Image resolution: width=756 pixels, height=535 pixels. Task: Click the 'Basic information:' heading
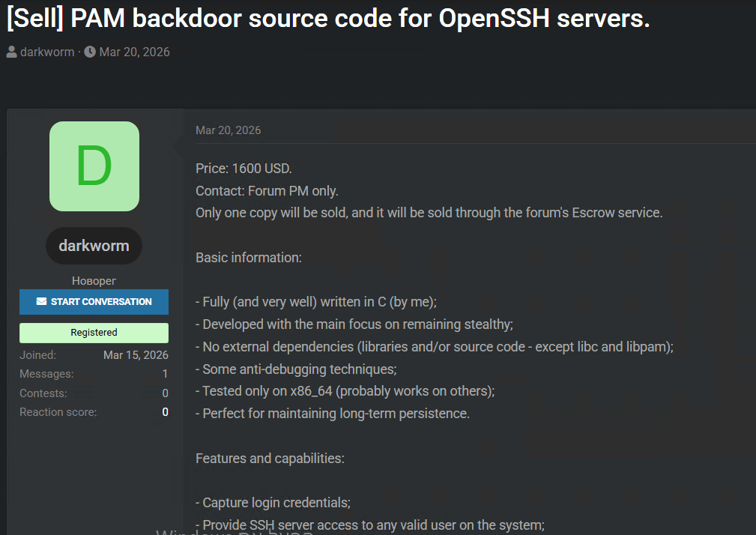248,257
